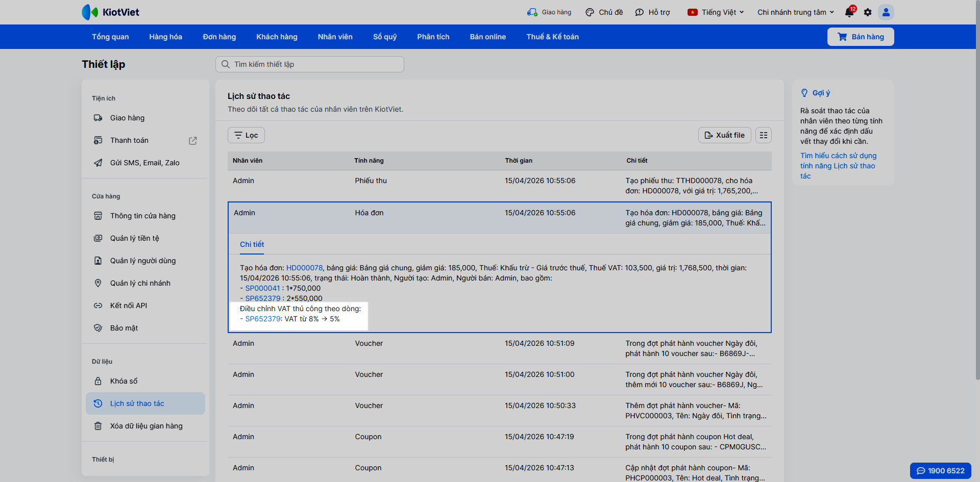Expand the Chi nhánh trung tâm dropdown
The height and width of the screenshot is (482, 980).
795,12
